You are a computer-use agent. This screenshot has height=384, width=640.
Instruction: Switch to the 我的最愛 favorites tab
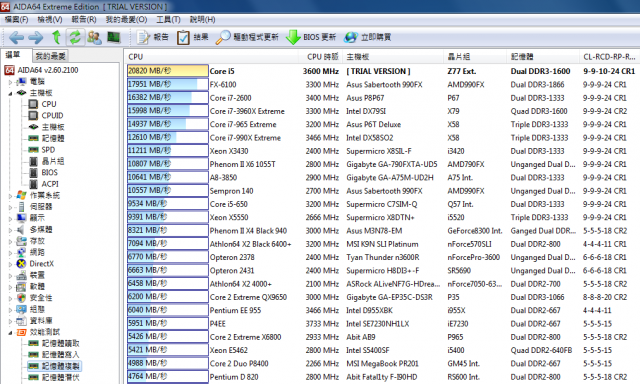coord(50,56)
